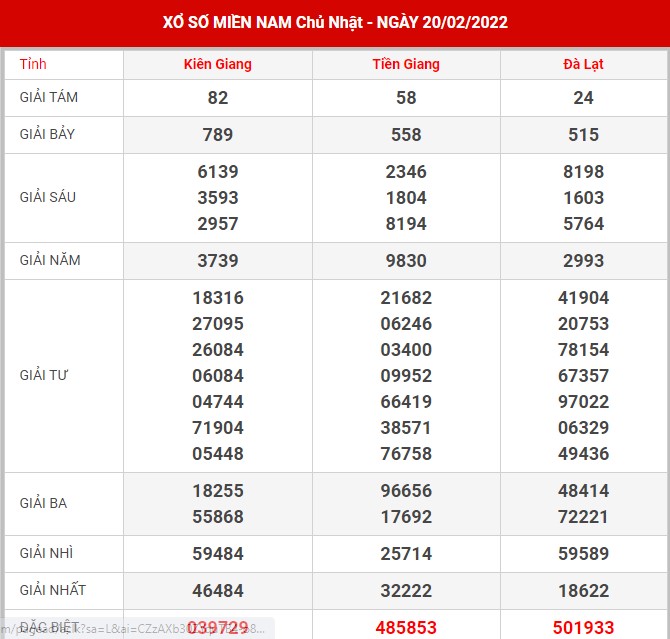Click the Tỉnh header cell

click(33, 64)
